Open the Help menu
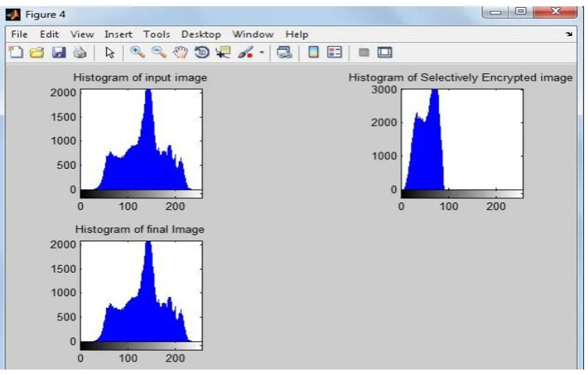 point(297,34)
